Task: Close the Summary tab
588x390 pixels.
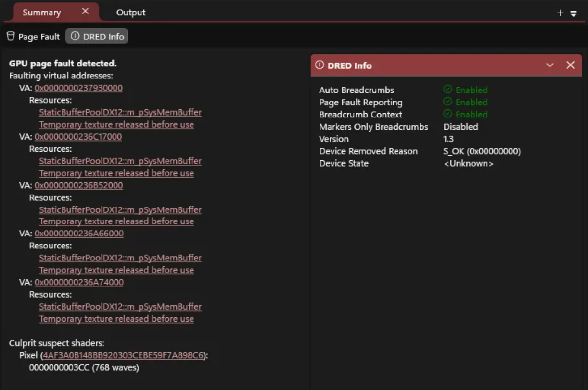Action: 85,11
